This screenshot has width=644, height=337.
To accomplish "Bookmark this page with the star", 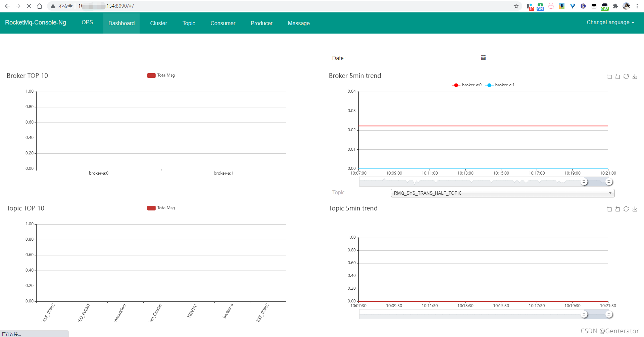I will pos(516,6).
